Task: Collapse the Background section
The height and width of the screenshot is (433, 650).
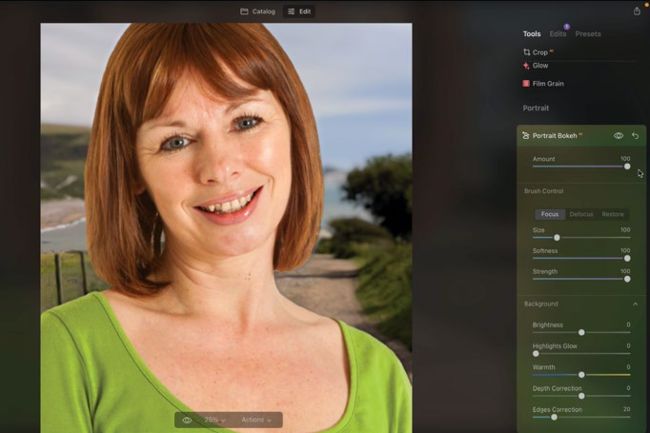Action: pos(635,304)
